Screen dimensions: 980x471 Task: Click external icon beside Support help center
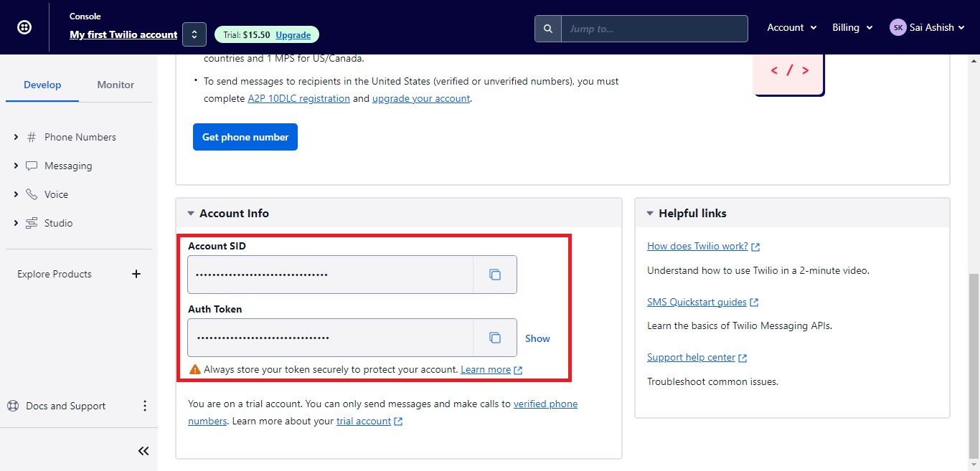743,358
